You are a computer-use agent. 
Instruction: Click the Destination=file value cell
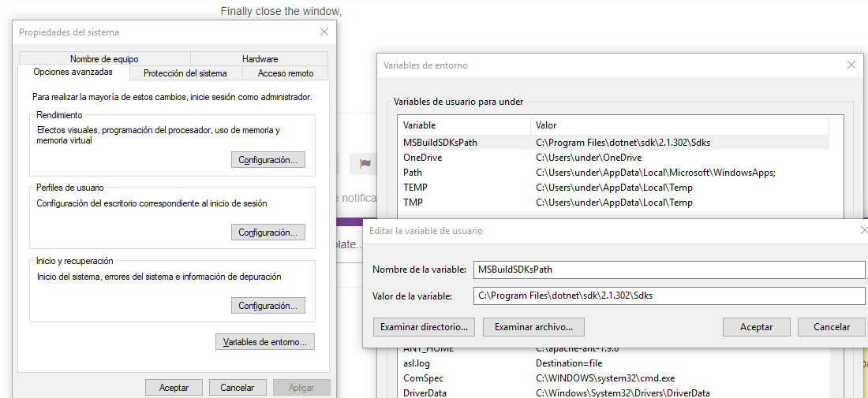(x=568, y=363)
